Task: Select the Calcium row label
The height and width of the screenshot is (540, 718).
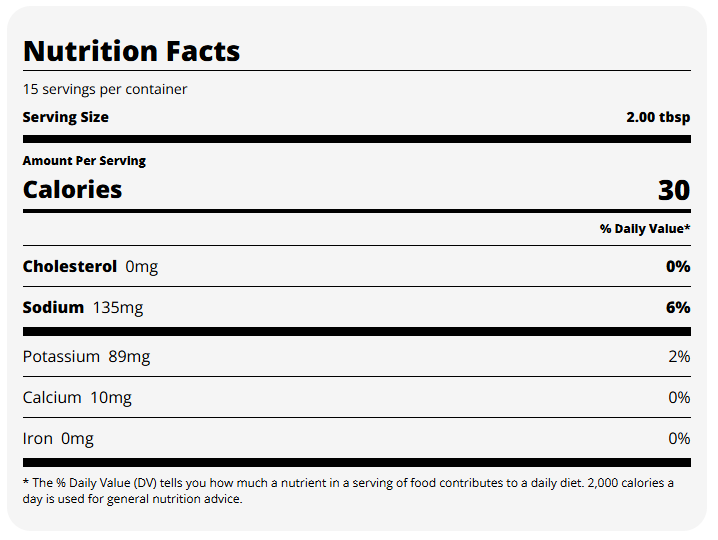Action: [x=52, y=397]
